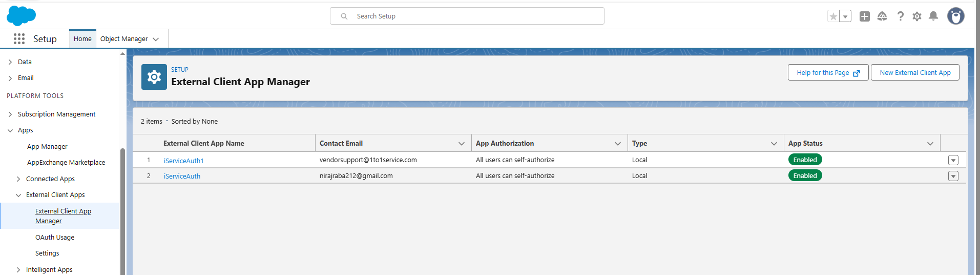The width and height of the screenshot is (980, 275).
Task: Click Enabled status badge for iServiceAuth
Action: click(805, 175)
